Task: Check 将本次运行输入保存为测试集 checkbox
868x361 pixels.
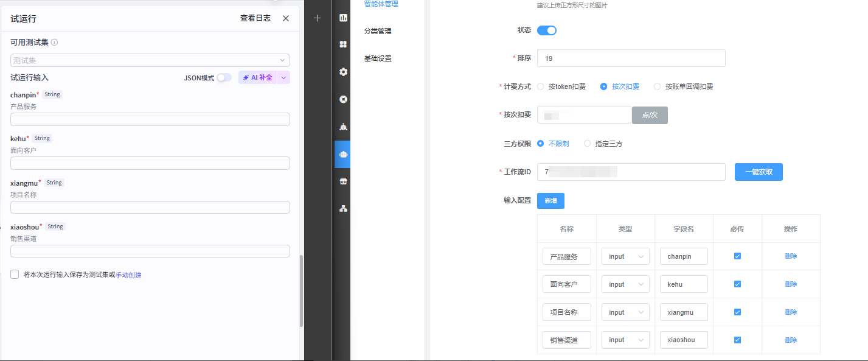Action: coord(15,275)
